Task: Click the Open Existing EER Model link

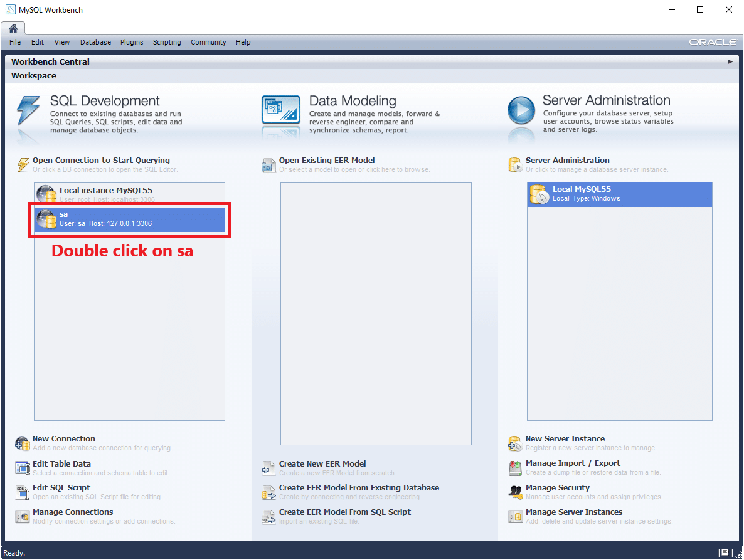Action: [327, 161]
